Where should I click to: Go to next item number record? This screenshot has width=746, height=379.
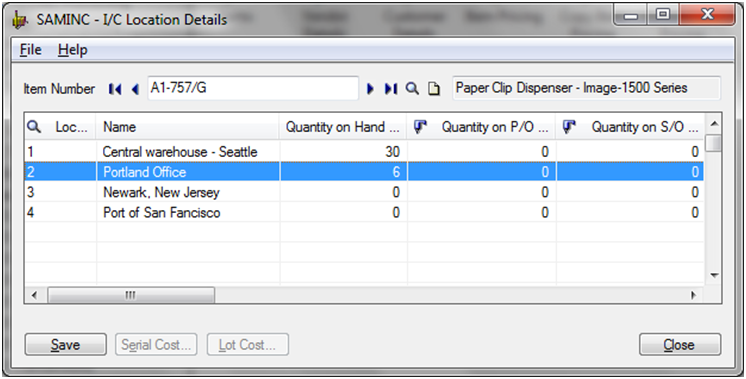point(370,89)
